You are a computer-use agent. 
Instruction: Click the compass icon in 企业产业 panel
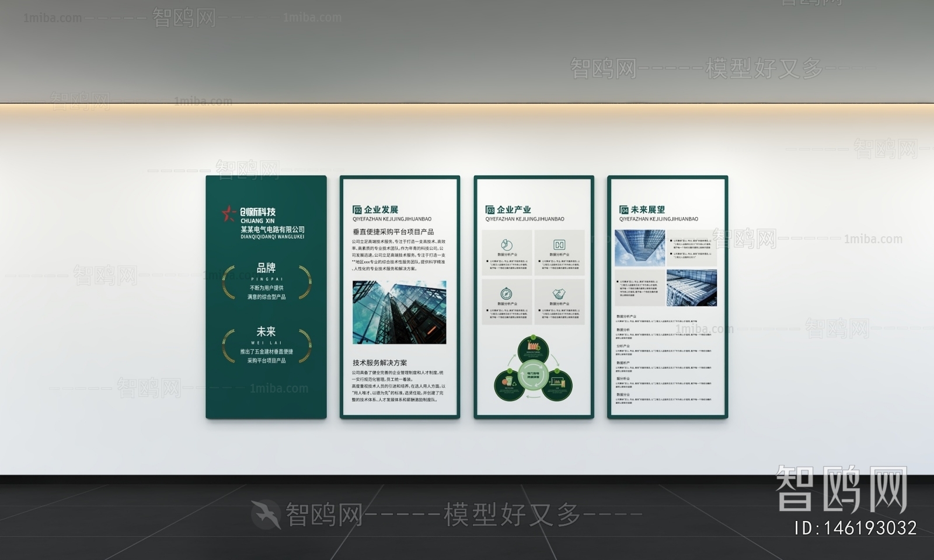(x=506, y=293)
